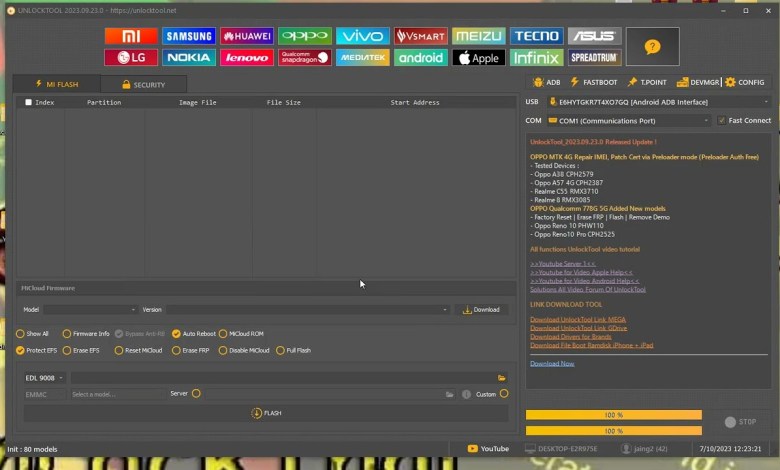Screen dimensions: 780x470
Task: Open Download UnlockTool Link MEGA
Action: point(578,319)
